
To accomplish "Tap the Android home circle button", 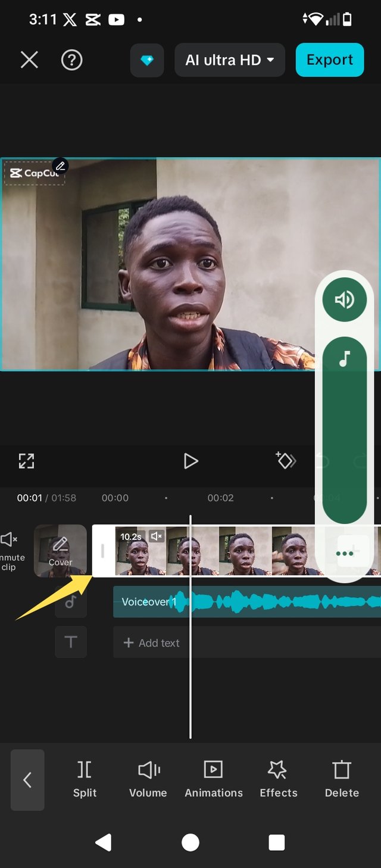I will pos(190,842).
